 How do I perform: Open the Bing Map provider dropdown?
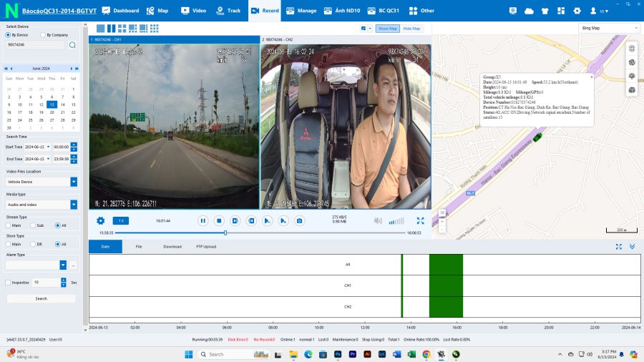[x=609, y=28]
